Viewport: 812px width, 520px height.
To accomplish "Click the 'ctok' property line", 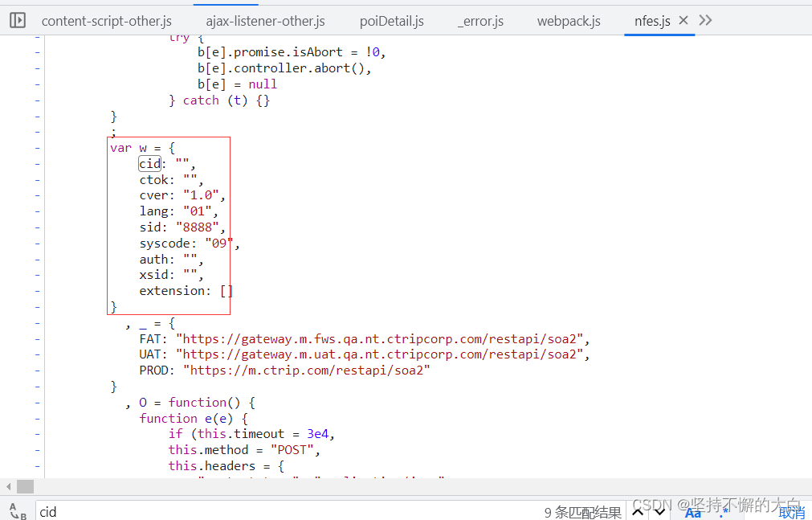I will [x=171, y=180].
